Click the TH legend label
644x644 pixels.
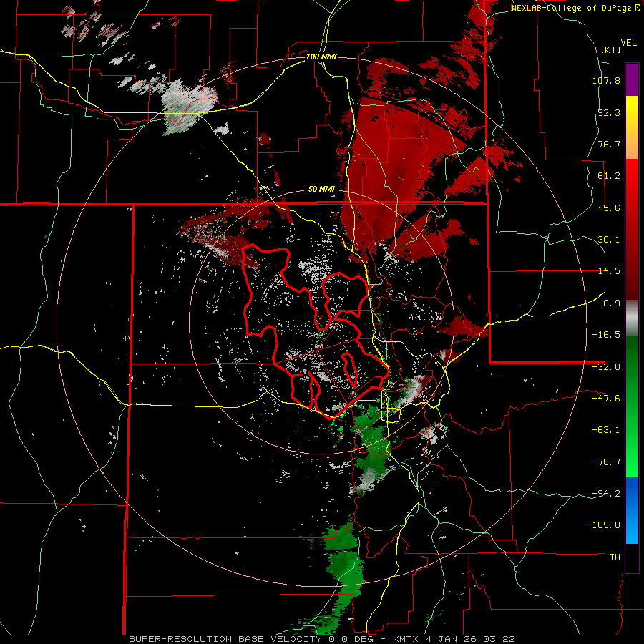[x=615, y=557]
